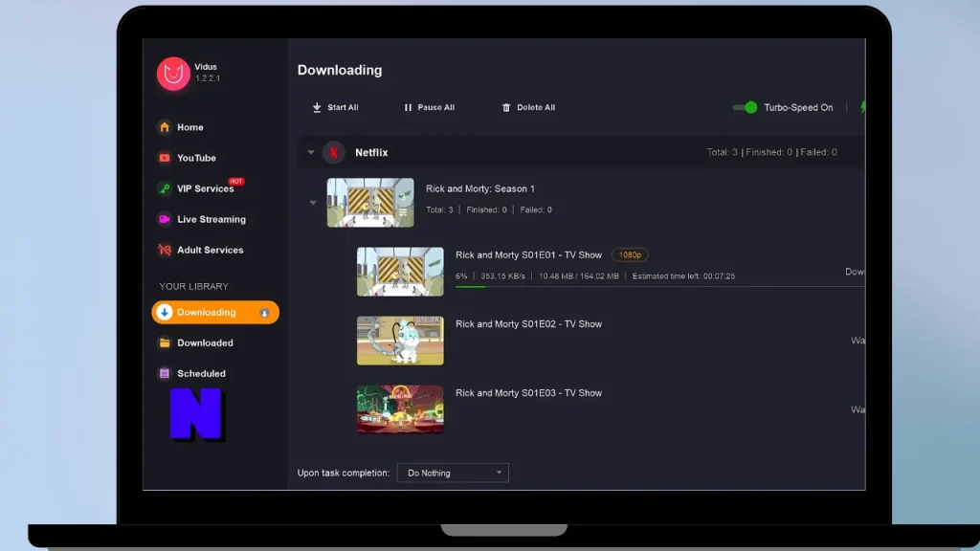Click Rick and Morty S01E03 - TV Show
This screenshot has width=980, height=551.
point(528,393)
